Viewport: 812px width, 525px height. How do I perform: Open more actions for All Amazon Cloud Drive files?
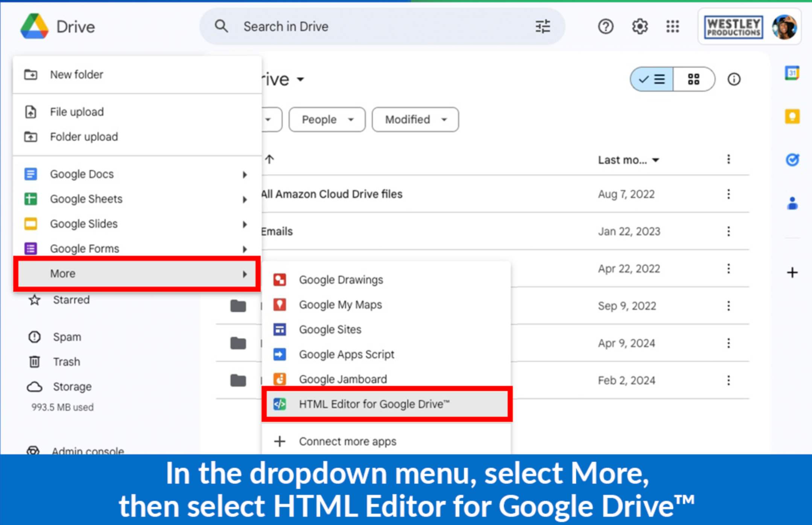click(x=728, y=194)
